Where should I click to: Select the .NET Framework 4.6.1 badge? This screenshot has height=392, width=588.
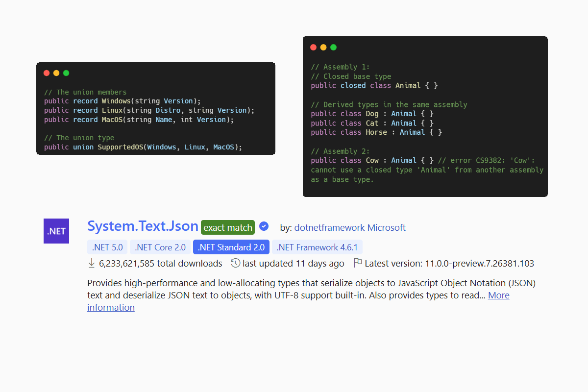pos(317,247)
